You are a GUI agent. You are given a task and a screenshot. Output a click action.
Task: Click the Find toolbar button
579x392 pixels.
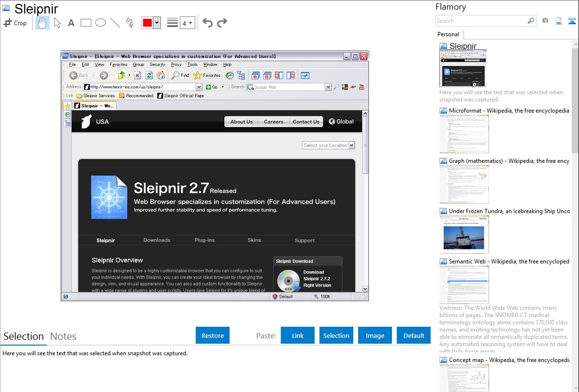[180, 75]
